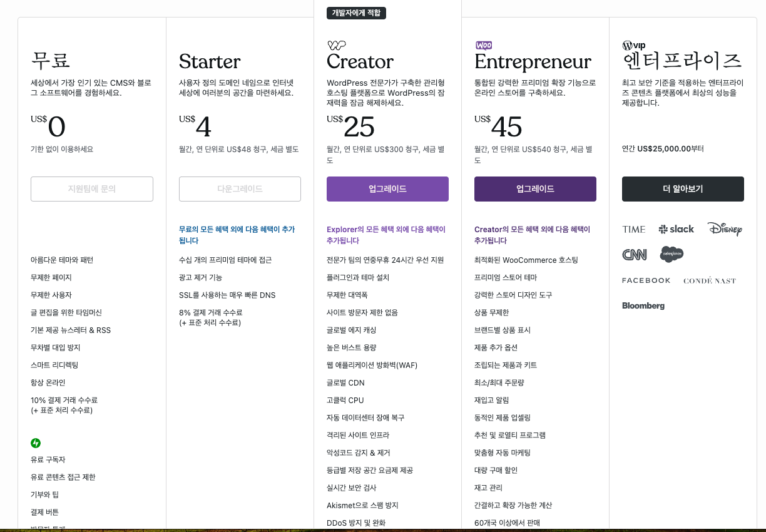Click the Slack logo
Viewport: 766px width, 532px height.
coord(677,229)
